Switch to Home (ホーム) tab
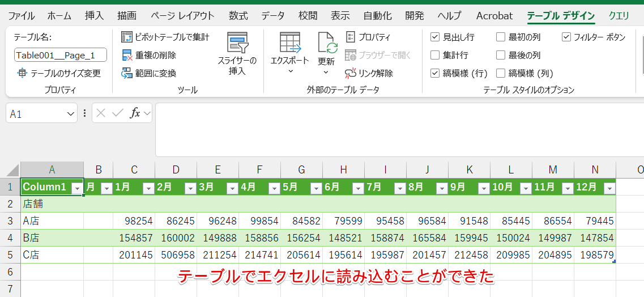This screenshot has width=644, height=297. click(x=59, y=16)
